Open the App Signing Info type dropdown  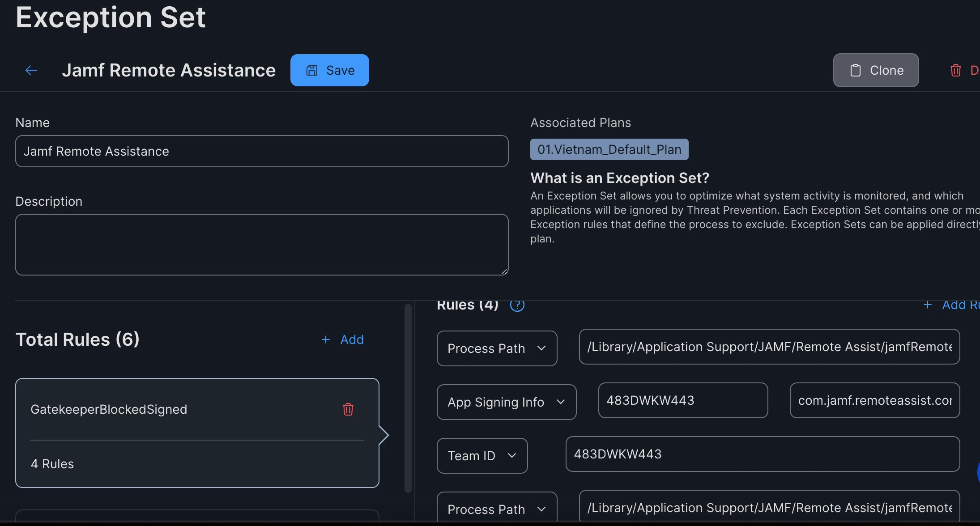[507, 402]
